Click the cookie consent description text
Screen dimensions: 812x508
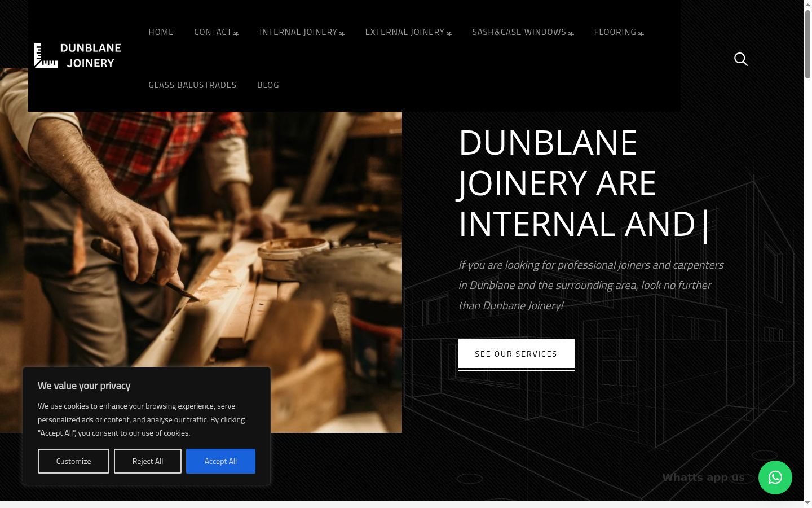click(142, 419)
